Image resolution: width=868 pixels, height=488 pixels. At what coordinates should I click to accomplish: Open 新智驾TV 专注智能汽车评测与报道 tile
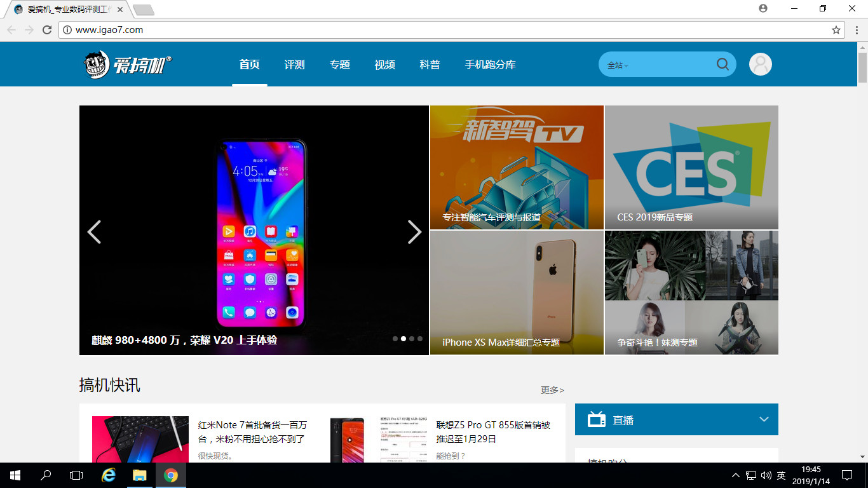pyautogui.click(x=517, y=167)
